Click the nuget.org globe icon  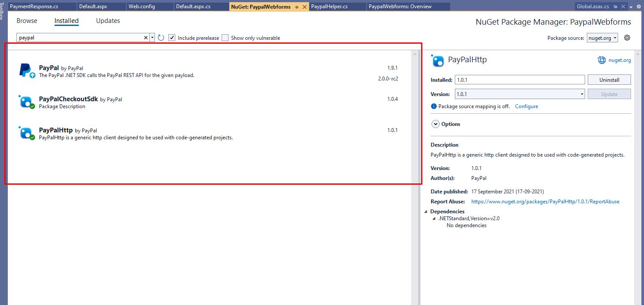602,60
